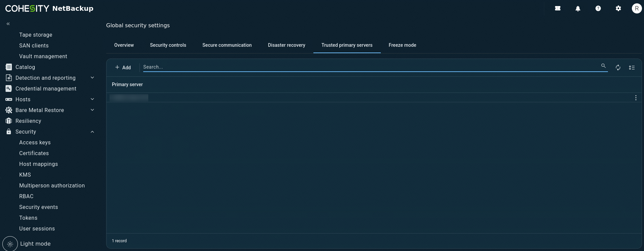
Task: Open the column sort/row settings icon
Action: [x=632, y=68]
